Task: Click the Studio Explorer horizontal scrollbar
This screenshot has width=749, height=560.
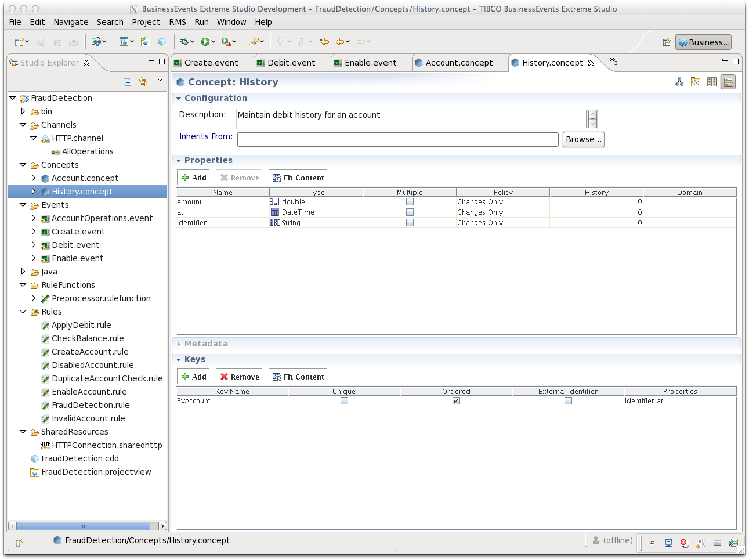Action: click(83, 526)
